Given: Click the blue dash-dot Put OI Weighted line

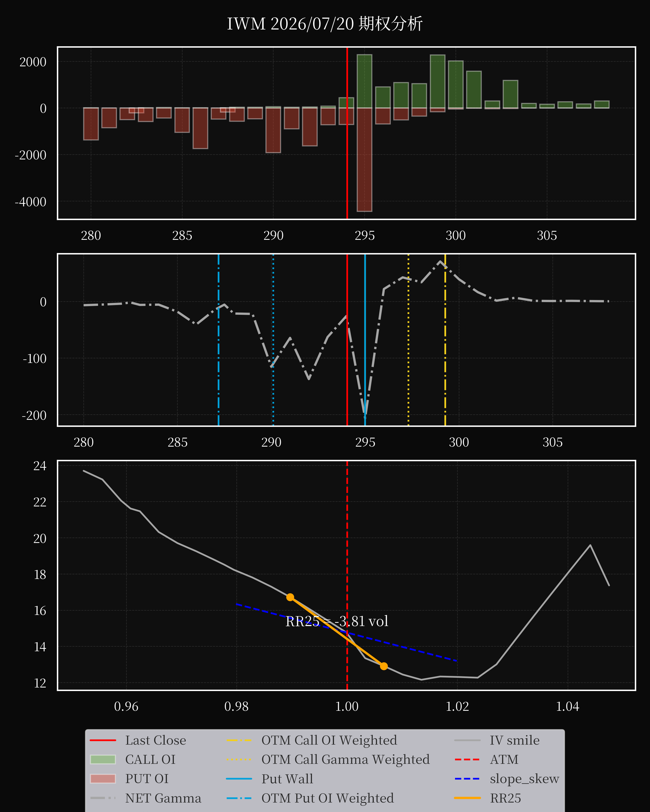Looking at the screenshot, I should (219, 340).
